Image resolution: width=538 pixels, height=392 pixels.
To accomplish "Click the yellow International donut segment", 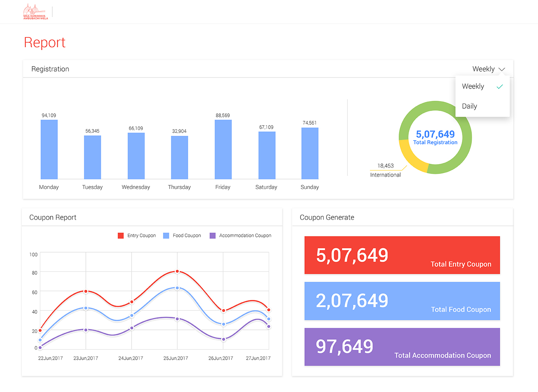I will [410, 158].
